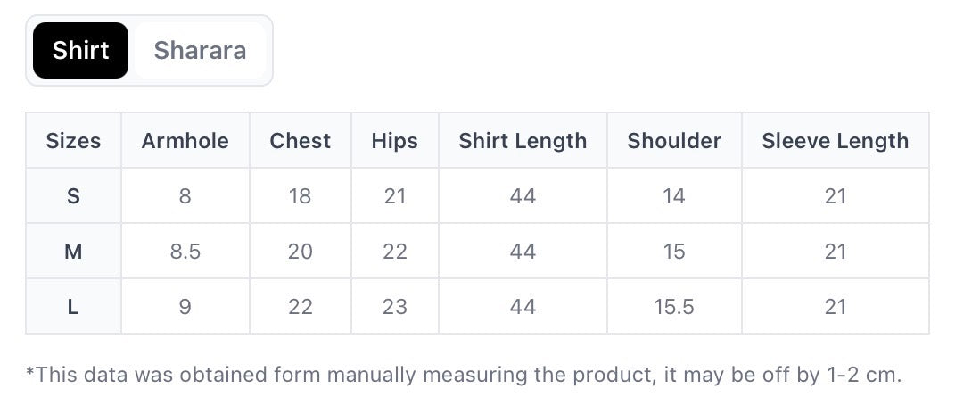Image resolution: width=980 pixels, height=397 pixels.
Task: Click the Shoulder column header
Action: [x=674, y=141]
